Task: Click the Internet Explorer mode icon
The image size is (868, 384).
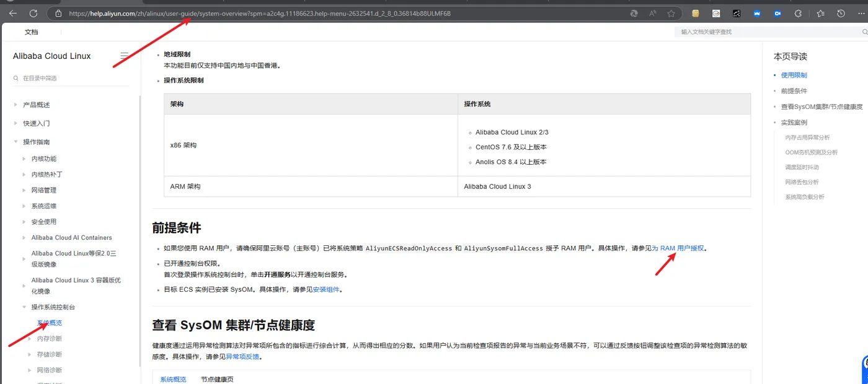Action: [716, 13]
